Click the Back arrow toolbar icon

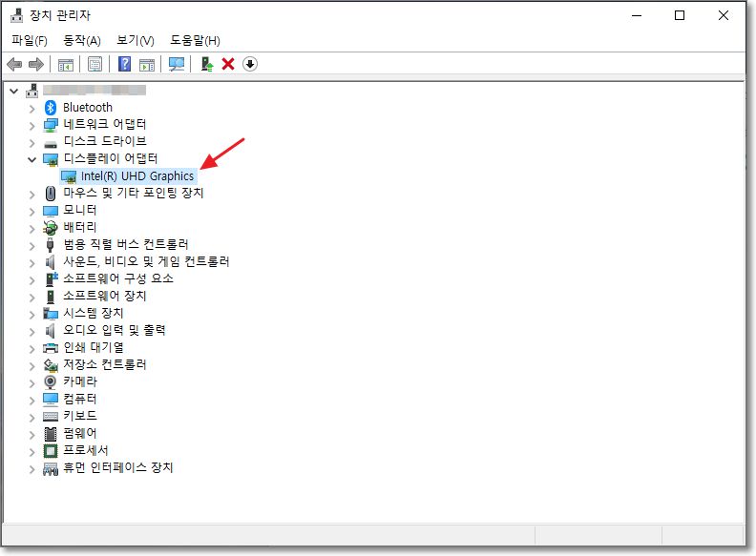point(14,64)
